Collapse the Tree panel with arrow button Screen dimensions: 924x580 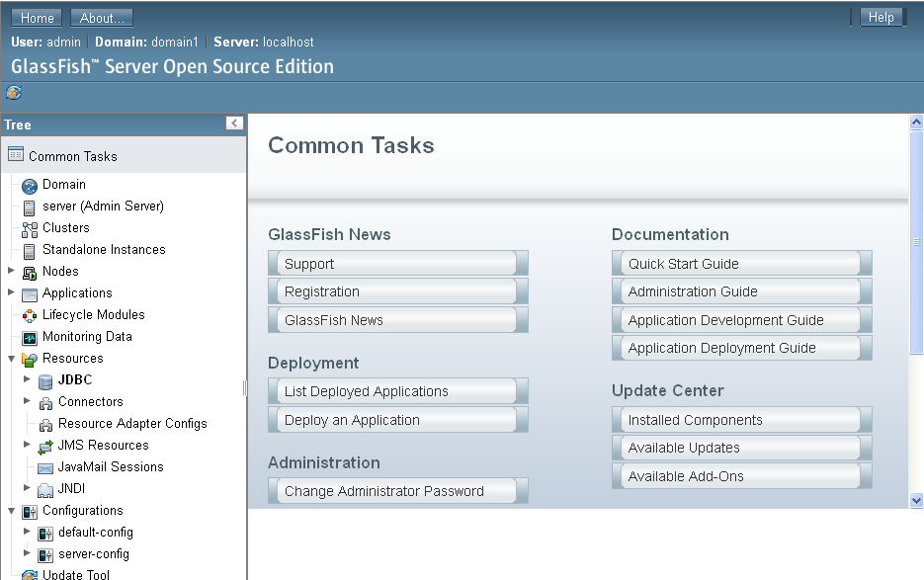(234, 123)
